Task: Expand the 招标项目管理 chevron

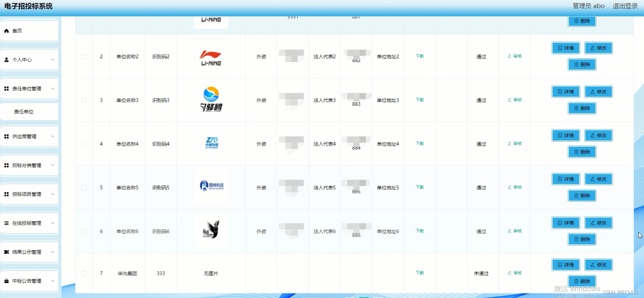Action: 52,195
